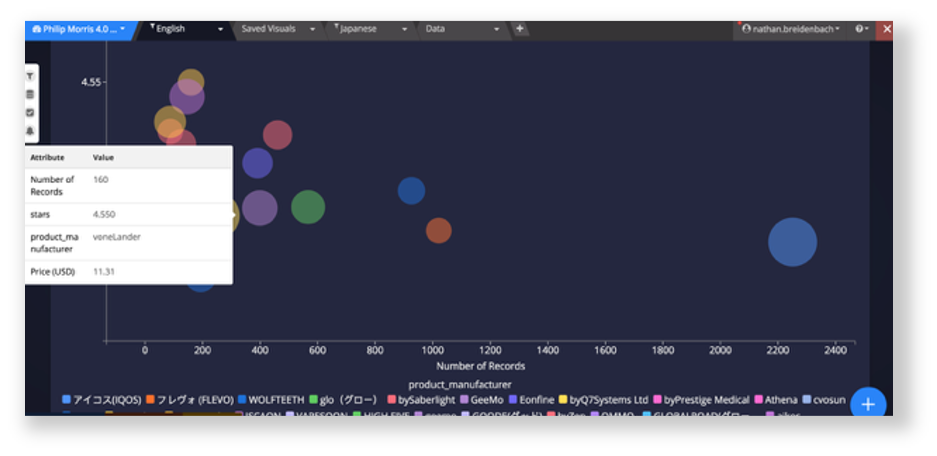Switch to the Data tab
This screenshot has height=456, width=937.
(435, 29)
